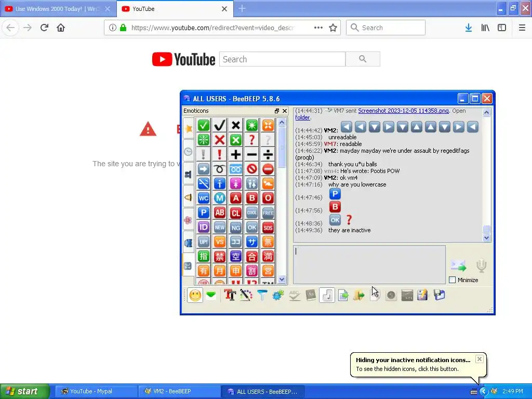Viewport: 532px width, 399px height.
Task: Open the blue gears settings icon
Action: (278, 295)
